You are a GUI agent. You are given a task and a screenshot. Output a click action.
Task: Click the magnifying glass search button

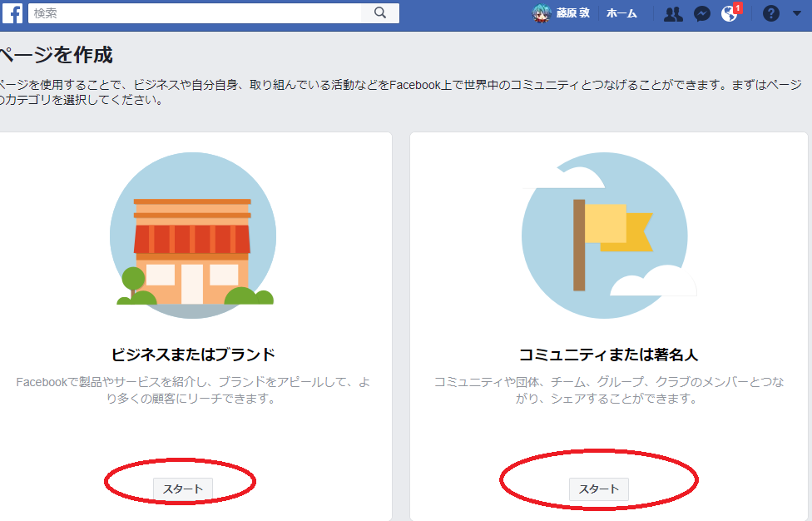(x=380, y=13)
